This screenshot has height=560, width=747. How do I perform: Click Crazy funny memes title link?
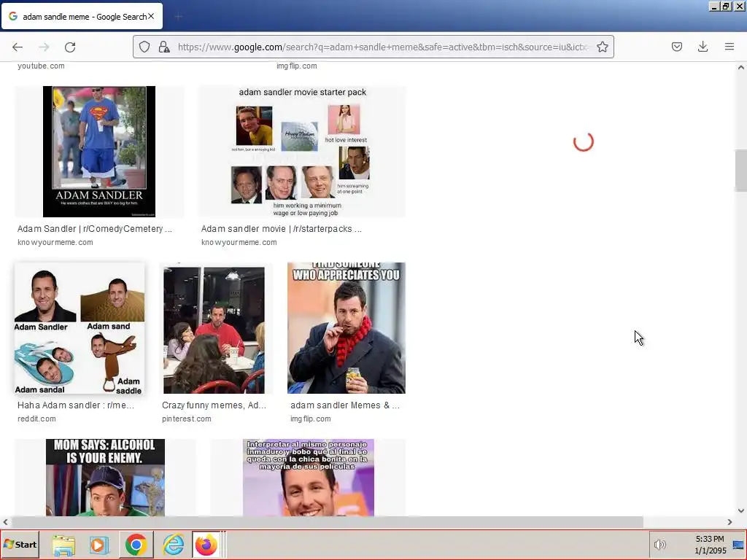tap(214, 405)
